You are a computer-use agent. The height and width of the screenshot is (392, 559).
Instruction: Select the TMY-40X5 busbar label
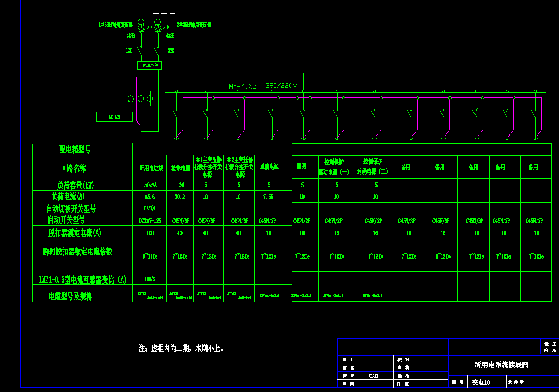tap(240, 86)
